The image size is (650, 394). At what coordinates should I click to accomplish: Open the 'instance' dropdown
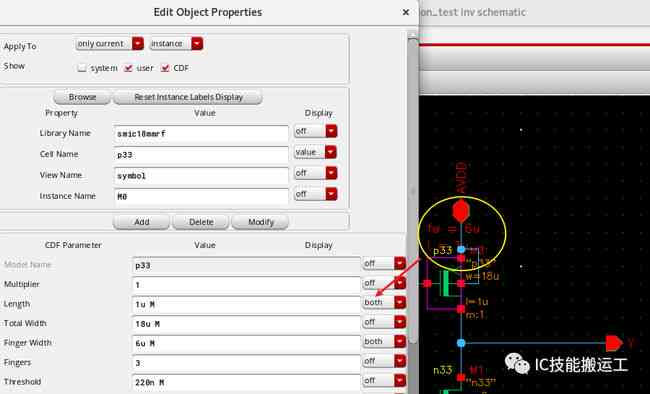click(x=177, y=44)
